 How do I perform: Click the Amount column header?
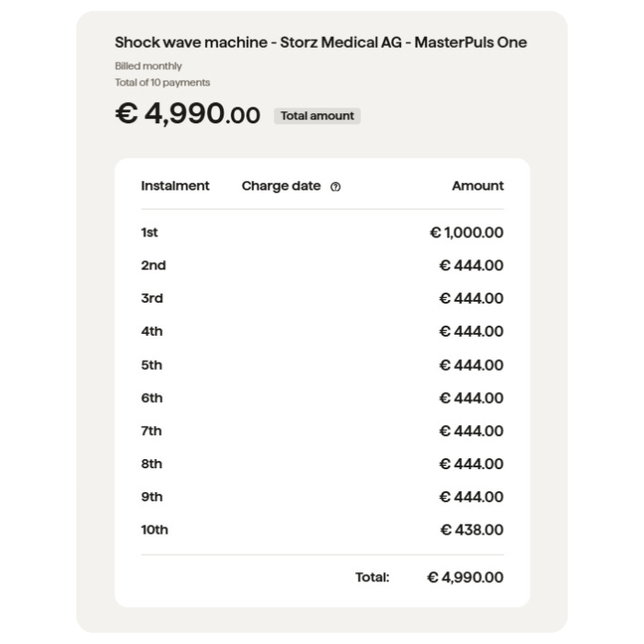[477, 186]
